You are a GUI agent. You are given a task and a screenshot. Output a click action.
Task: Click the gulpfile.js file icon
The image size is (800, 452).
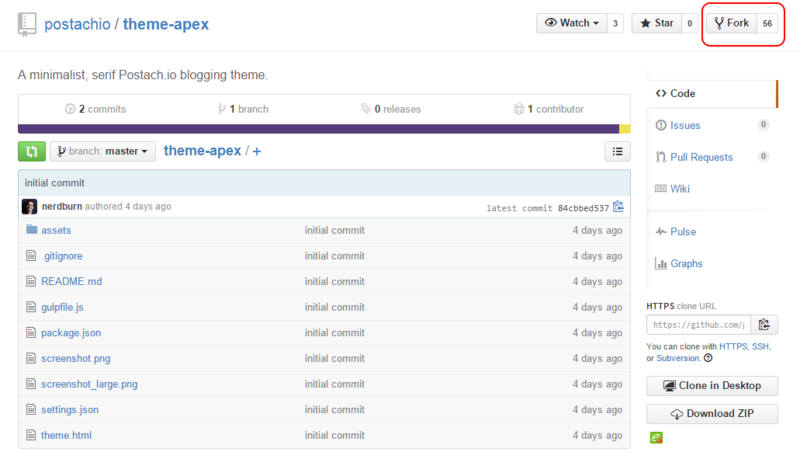click(31, 307)
